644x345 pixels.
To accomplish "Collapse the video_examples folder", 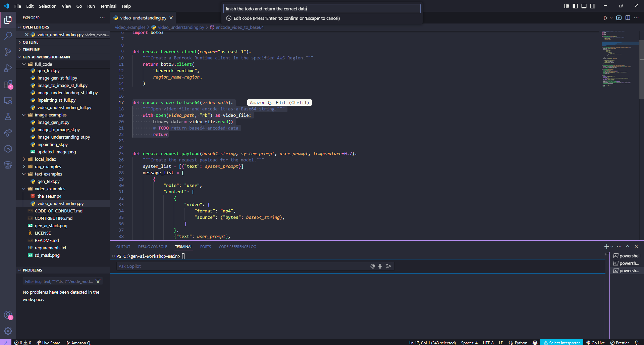I will click(x=24, y=189).
